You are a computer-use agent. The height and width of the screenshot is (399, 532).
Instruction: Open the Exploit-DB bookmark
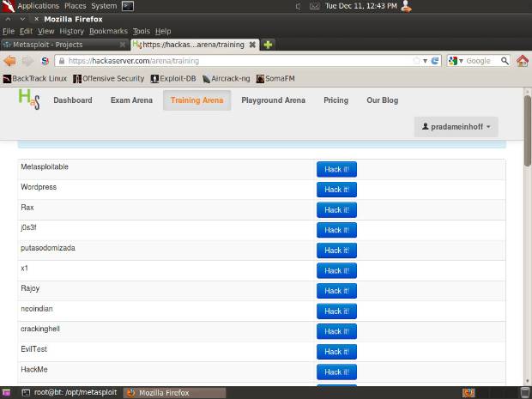click(x=173, y=78)
